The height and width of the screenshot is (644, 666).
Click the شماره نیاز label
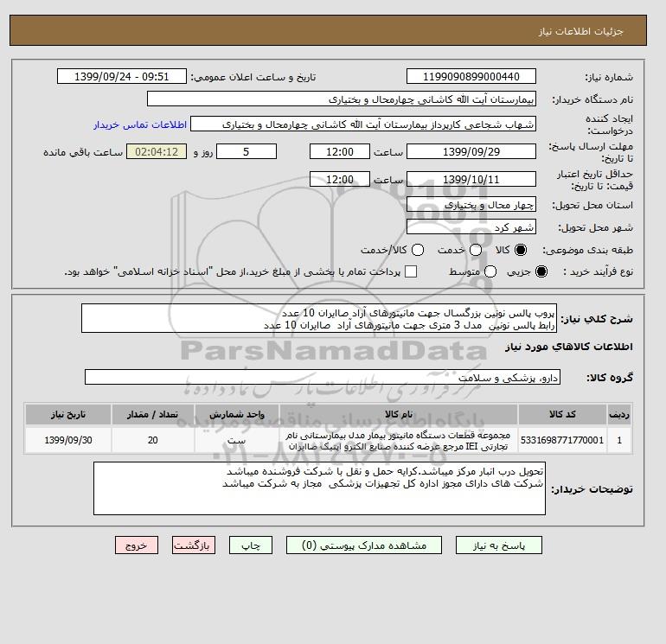pos(609,77)
